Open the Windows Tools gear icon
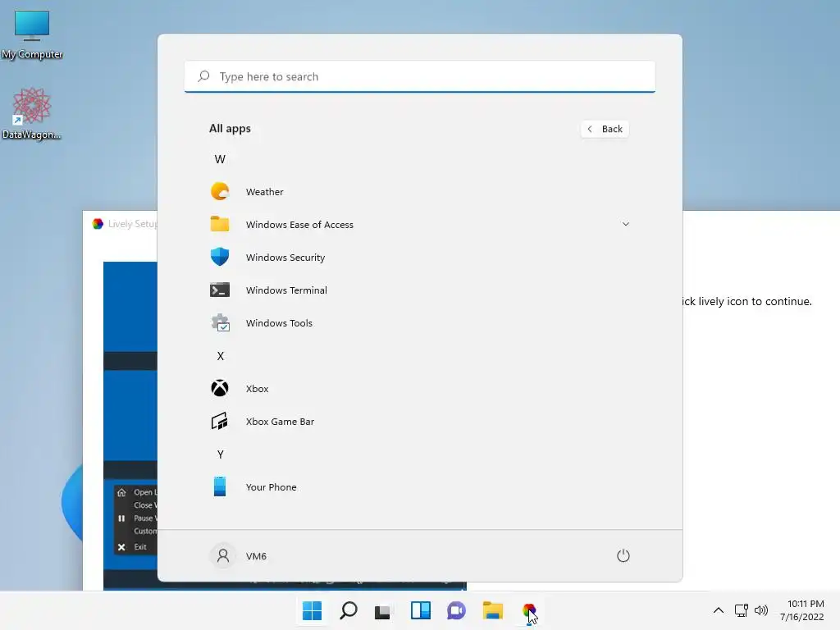The image size is (840, 630). 220,322
